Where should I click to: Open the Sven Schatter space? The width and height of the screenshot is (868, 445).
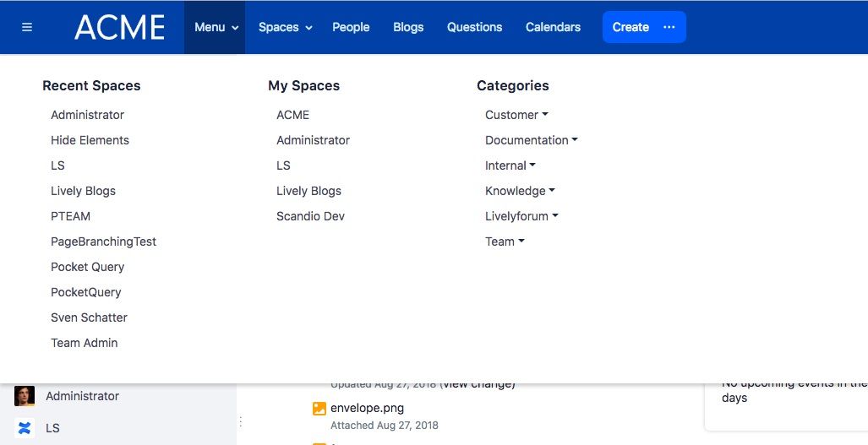pos(89,317)
